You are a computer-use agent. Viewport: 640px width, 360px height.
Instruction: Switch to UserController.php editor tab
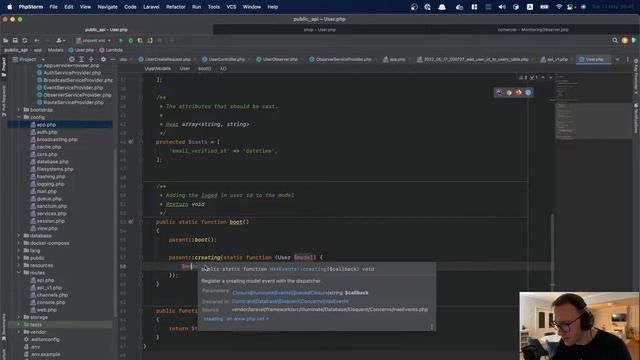(223, 60)
